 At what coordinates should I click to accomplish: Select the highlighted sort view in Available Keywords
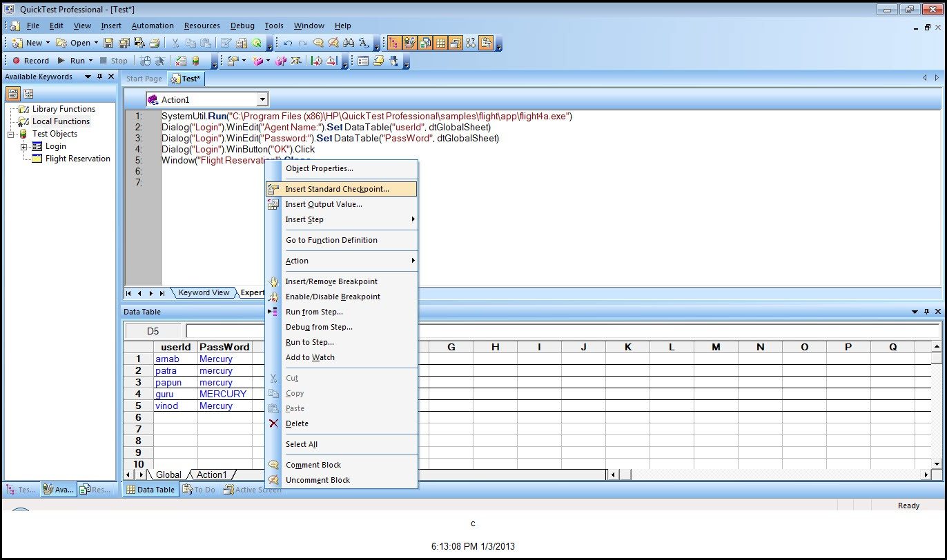click(x=14, y=94)
